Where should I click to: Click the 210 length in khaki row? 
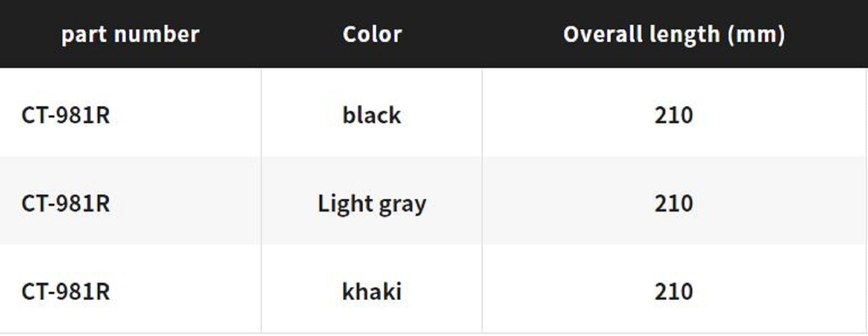674,291
